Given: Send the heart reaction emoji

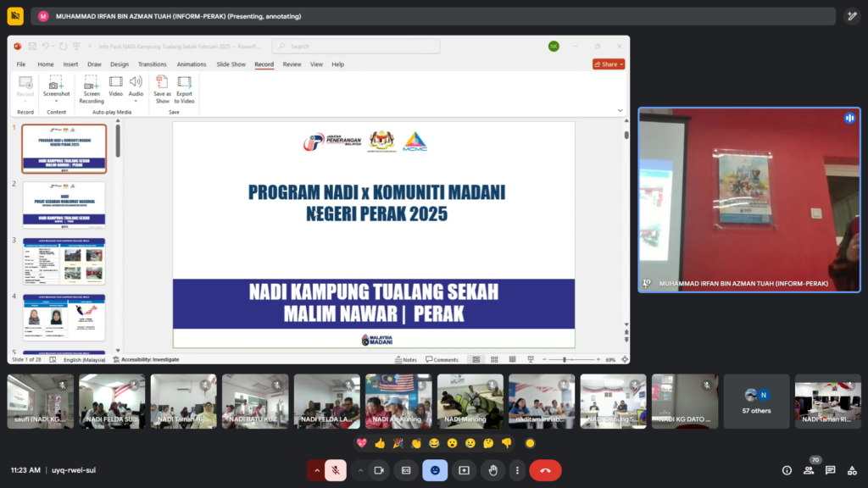Looking at the screenshot, I should pos(361,443).
